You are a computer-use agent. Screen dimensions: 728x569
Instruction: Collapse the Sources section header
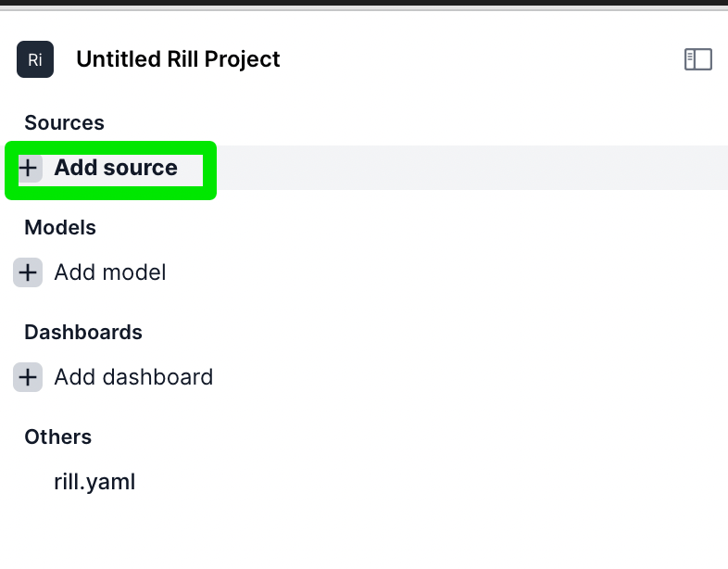(64, 122)
